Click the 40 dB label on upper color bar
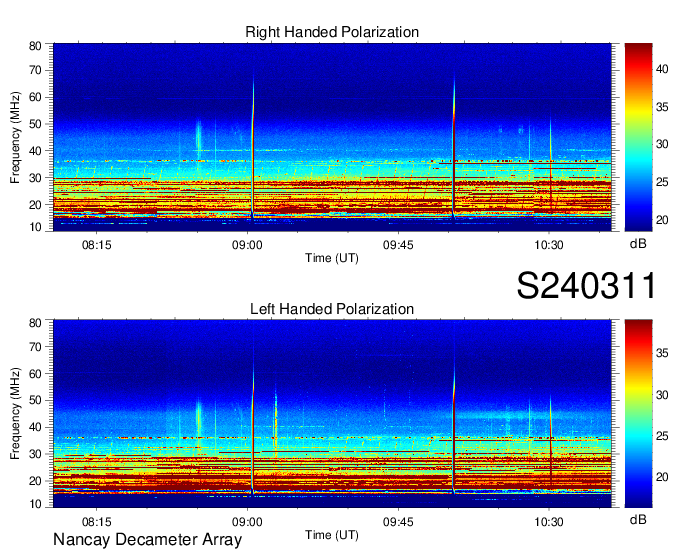680x552 pixels. [x=662, y=69]
